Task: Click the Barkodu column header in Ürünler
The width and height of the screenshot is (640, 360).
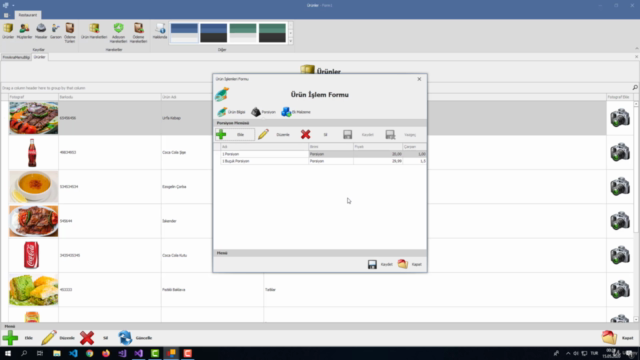Action: point(110,97)
